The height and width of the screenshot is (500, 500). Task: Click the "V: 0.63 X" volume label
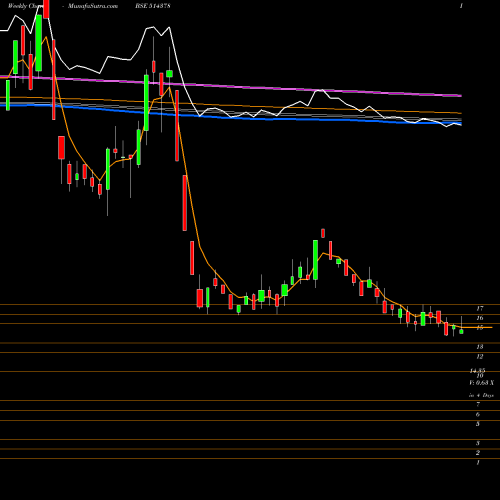[x=482, y=383]
